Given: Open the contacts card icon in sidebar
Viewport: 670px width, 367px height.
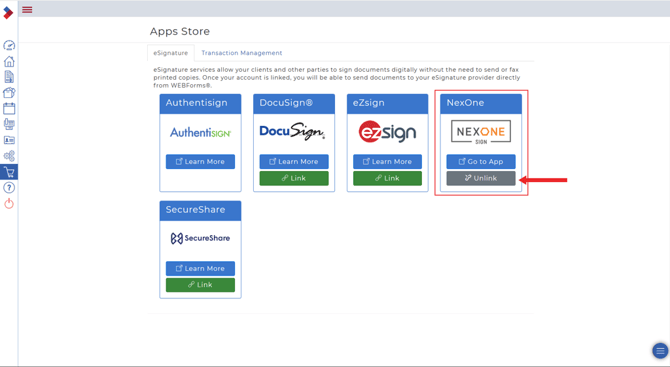Looking at the screenshot, I should pos(9,140).
